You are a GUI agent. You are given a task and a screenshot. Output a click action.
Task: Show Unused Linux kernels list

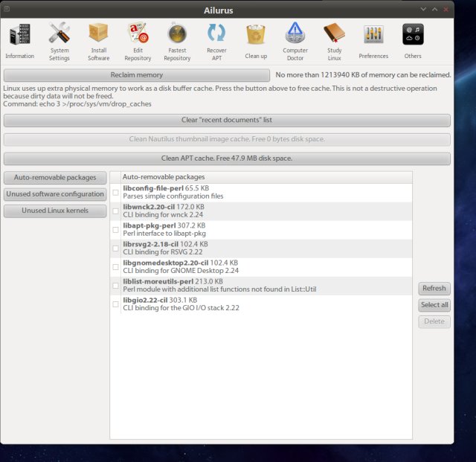(x=55, y=211)
